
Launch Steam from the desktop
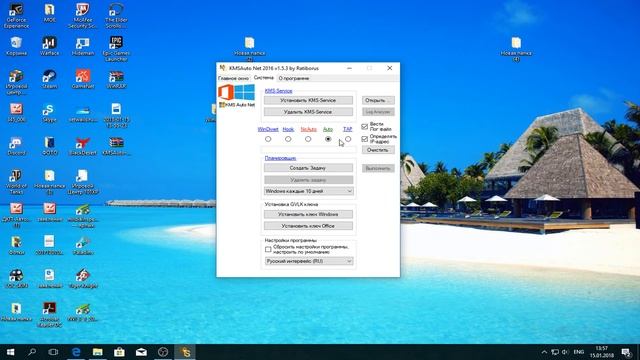[49, 79]
